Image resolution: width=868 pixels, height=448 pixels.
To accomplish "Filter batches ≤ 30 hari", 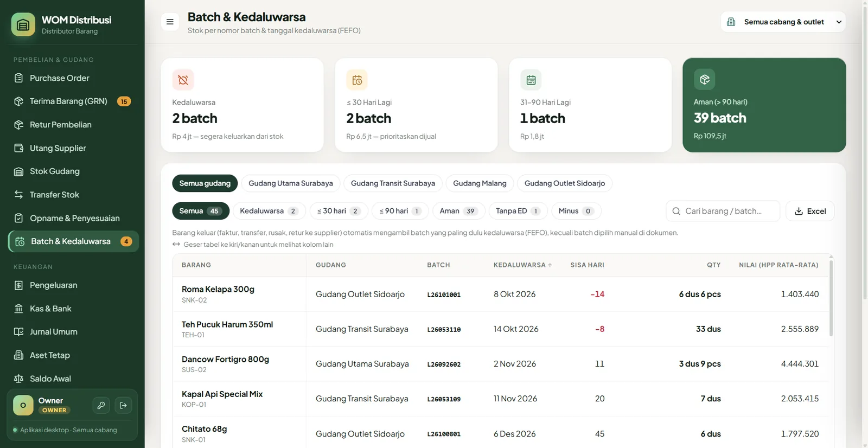I will pos(339,211).
